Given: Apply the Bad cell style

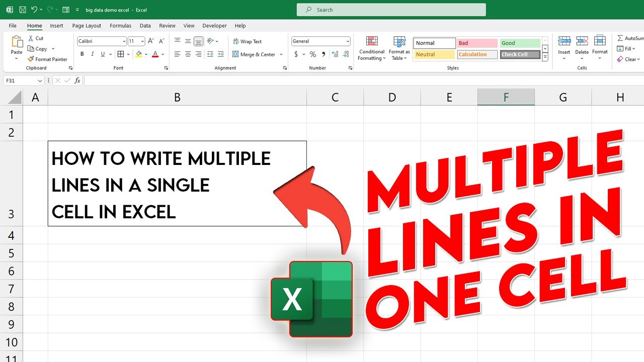Looking at the screenshot, I should (x=477, y=43).
